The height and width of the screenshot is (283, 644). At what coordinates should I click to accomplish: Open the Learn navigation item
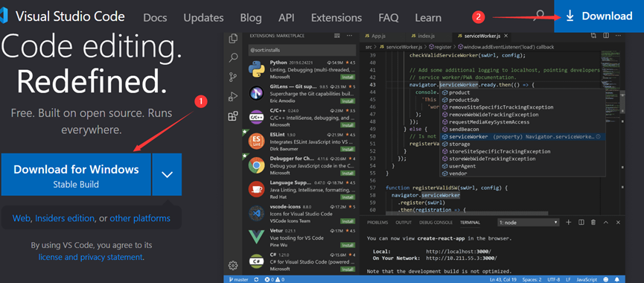pyautogui.click(x=428, y=18)
